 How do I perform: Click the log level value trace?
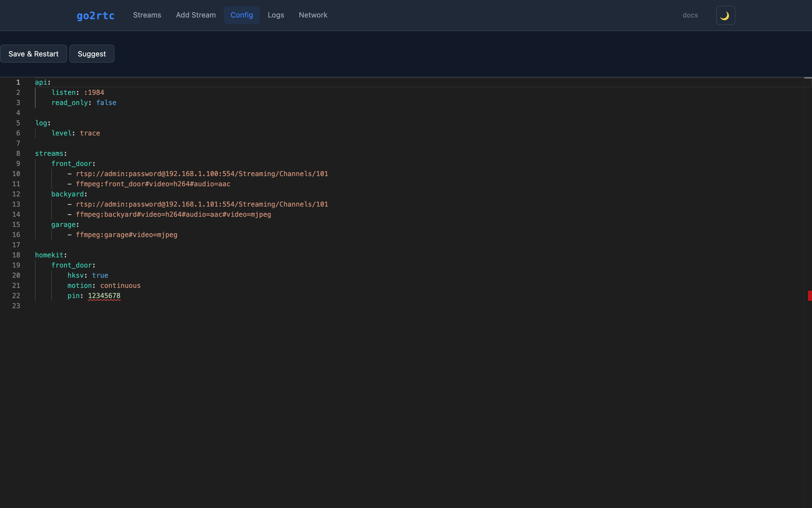point(90,133)
